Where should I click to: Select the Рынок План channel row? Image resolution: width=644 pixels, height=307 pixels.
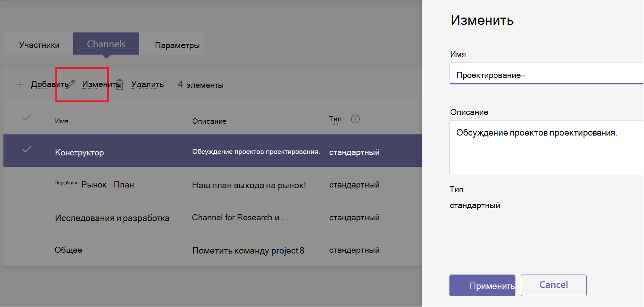coord(213,184)
